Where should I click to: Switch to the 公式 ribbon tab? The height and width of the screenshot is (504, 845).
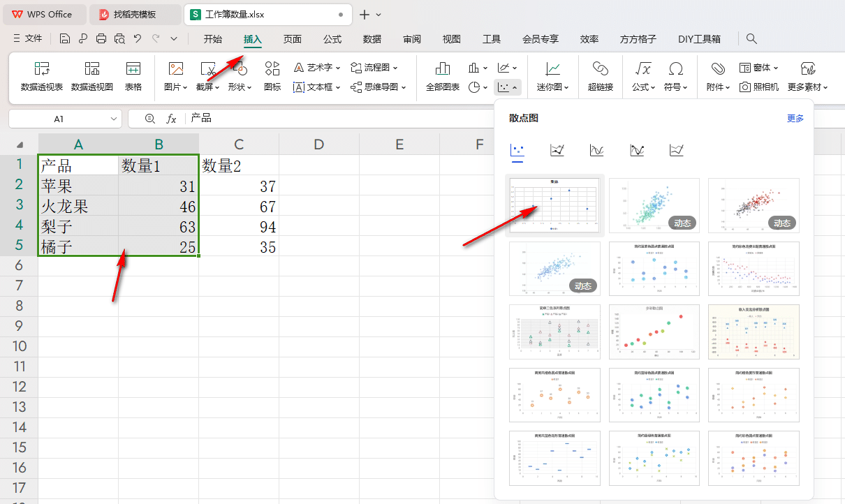pyautogui.click(x=332, y=39)
